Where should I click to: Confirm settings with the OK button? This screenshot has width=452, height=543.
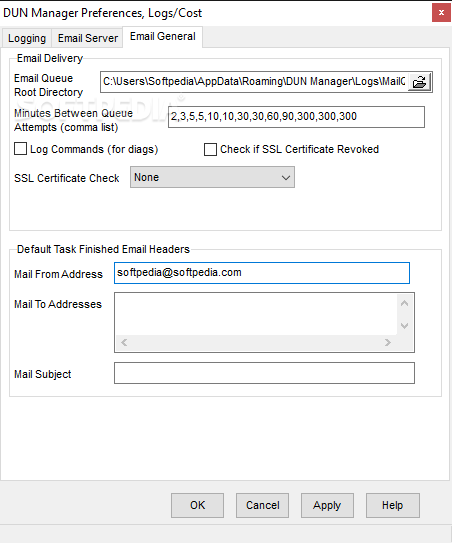click(197, 505)
